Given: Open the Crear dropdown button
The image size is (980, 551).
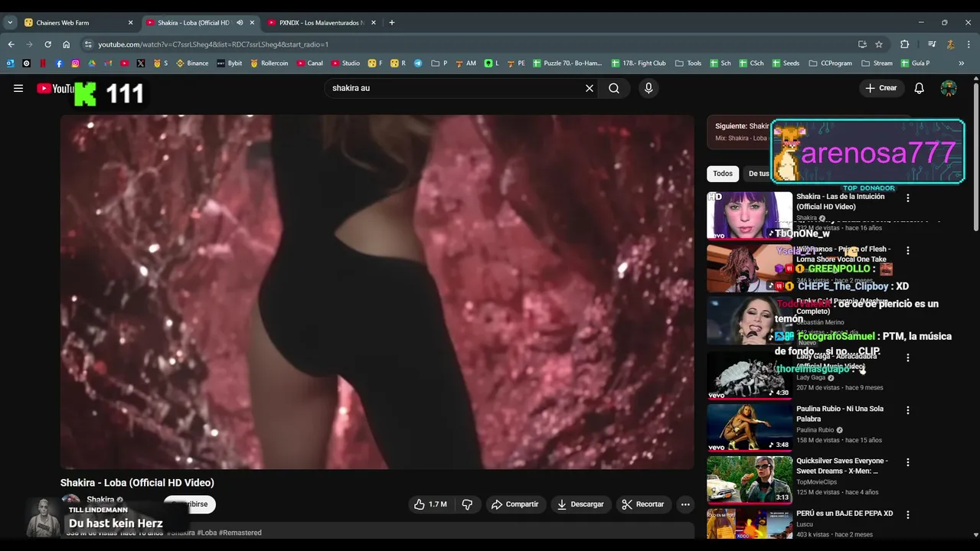Looking at the screenshot, I should pos(881,88).
